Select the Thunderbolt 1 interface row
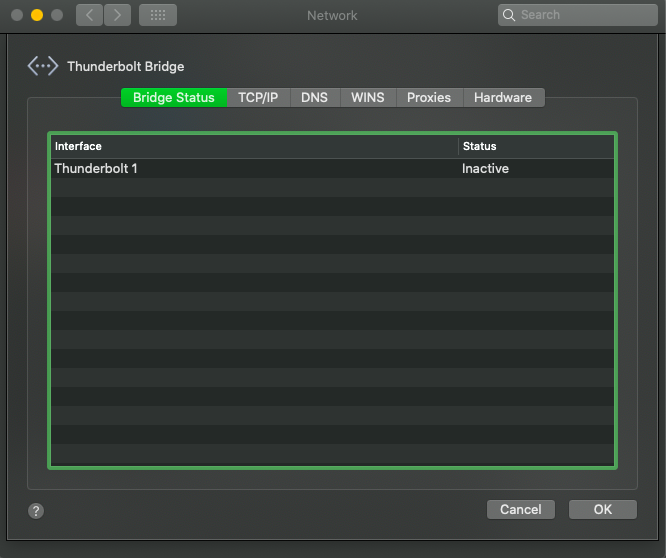 (x=332, y=169)
